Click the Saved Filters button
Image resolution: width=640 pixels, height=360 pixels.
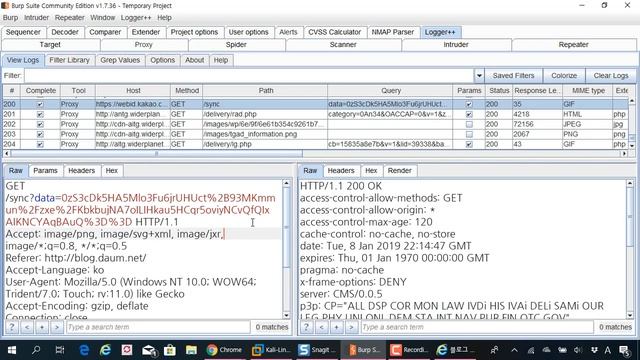(x=513, y=76)
